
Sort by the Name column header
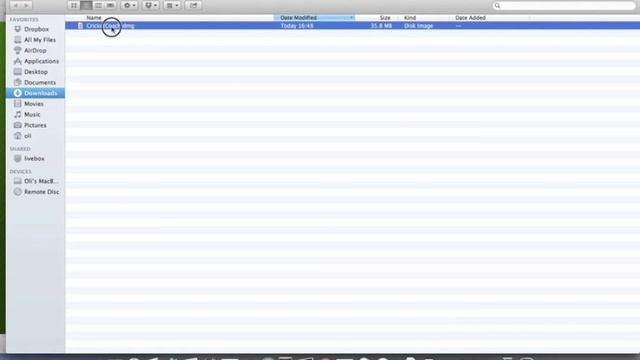pyautogui.click(x=93, y=18)
